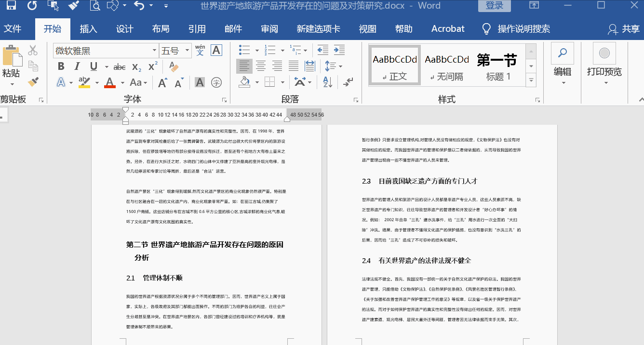Sort paragraphs with the A-Z icon
Image resolution: width=644 pixels, height=345 pixels.
pos(328,82)
